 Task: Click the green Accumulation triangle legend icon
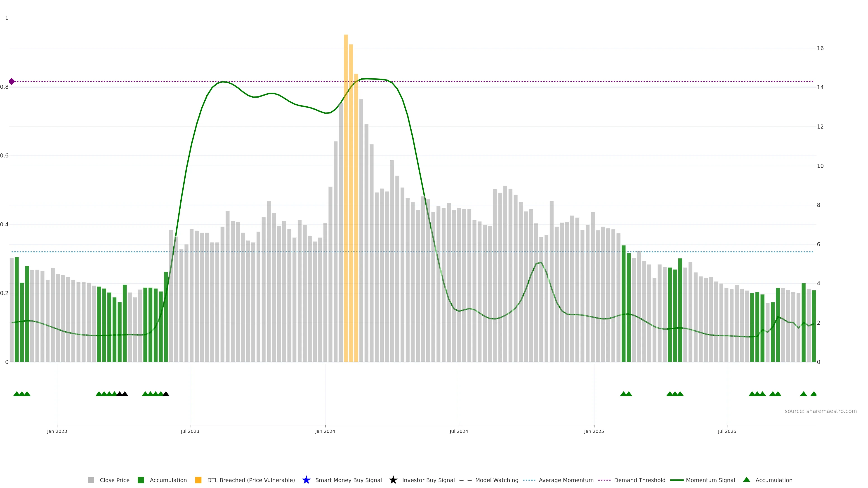[746, 480]
